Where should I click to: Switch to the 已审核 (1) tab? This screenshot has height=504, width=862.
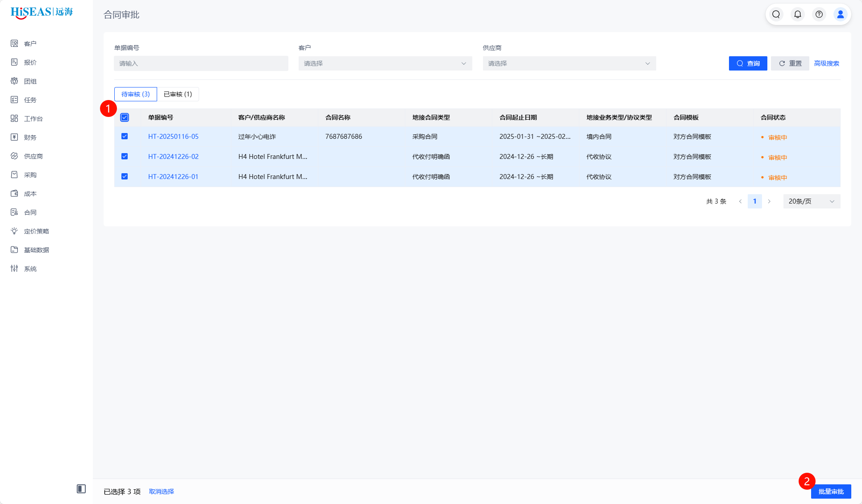pyautogui.click(x=178, y=94)
